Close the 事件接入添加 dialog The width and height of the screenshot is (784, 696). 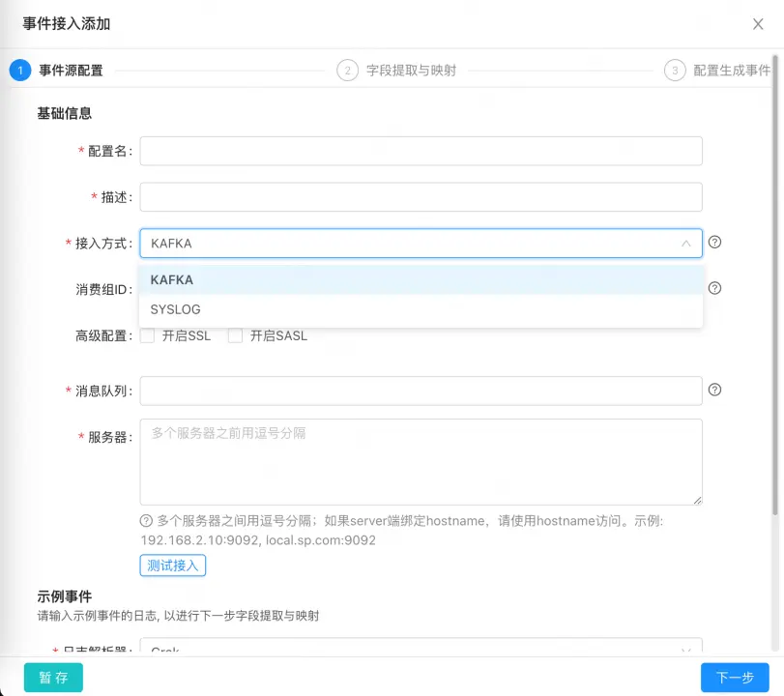click(x=758, y=24)
